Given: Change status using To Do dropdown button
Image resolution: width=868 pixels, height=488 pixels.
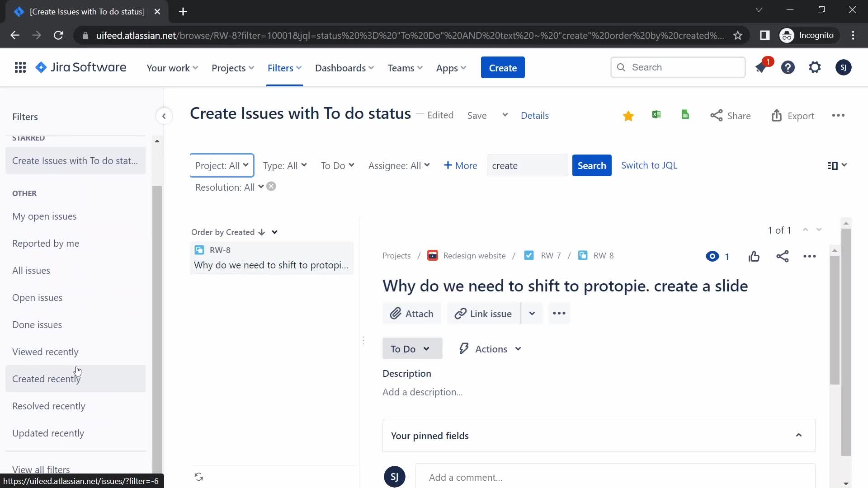Looking at the screenshot, I should point(412,349).
